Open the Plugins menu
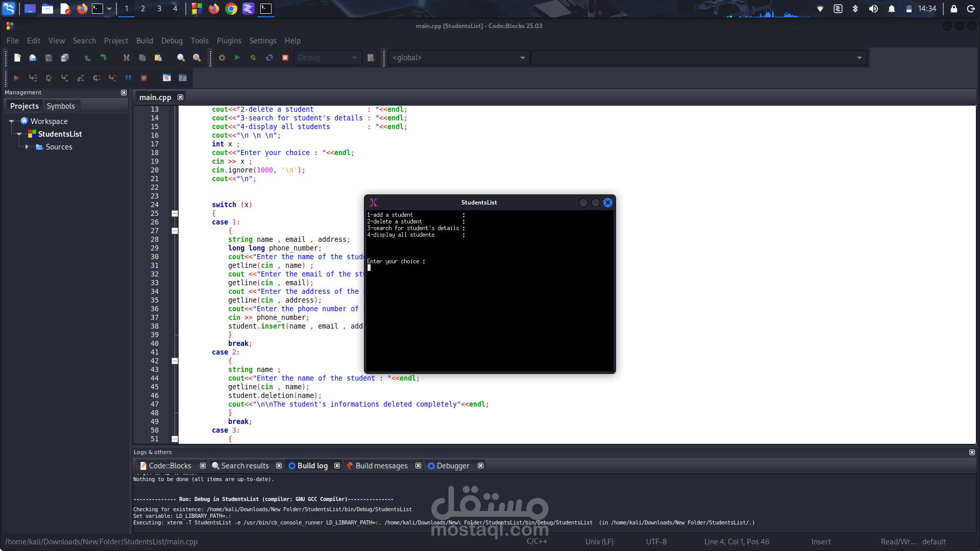 pos(229,41)
